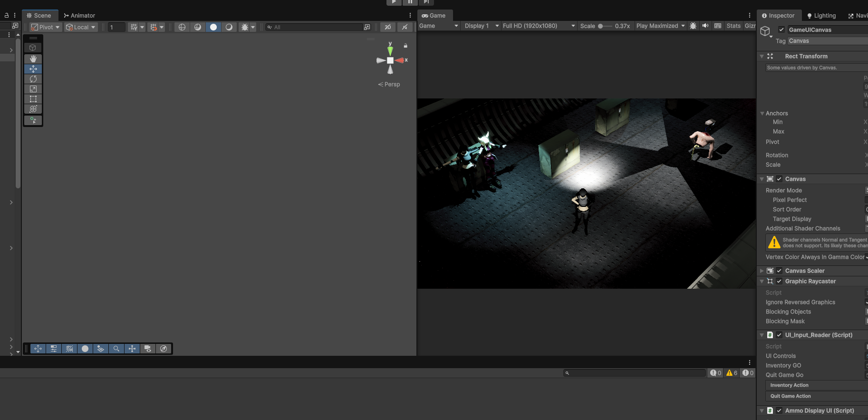The width and height of the screenshot is (868, 420).
Task: Select the Rect transform tool
Action: pos(33,99)
